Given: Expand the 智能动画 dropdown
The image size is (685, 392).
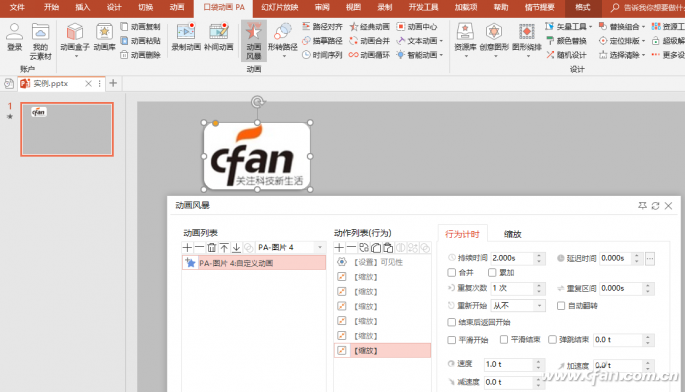Looking at the screenshot, I should click(x=441, y=55).
